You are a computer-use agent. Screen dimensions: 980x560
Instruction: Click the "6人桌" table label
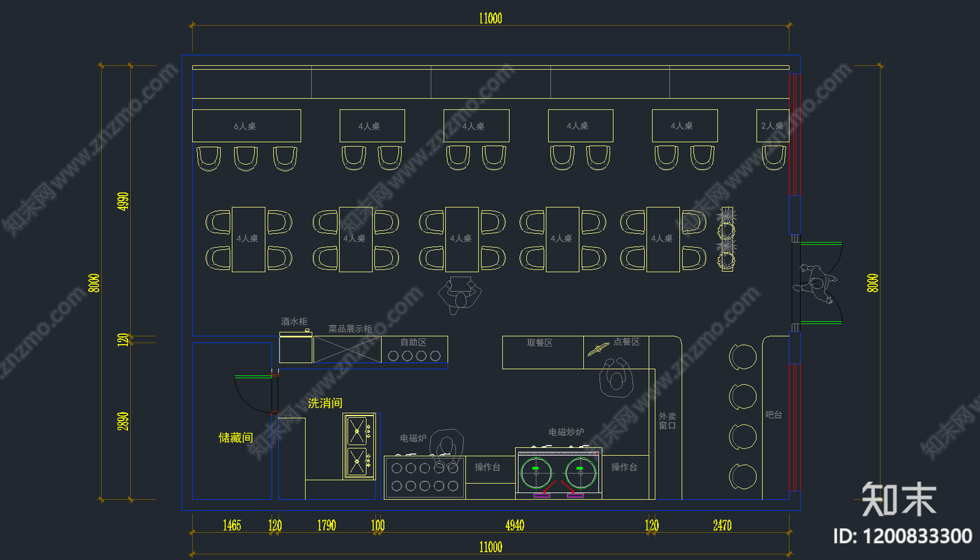[244, 126]
